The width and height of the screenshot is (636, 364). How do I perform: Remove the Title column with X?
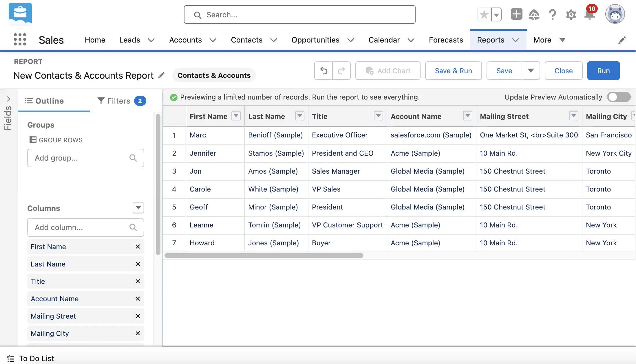pyautogui.click(x=138, y=281)
